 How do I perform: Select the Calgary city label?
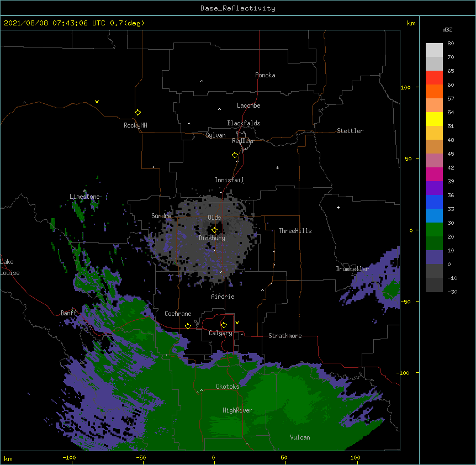tap(220, 333)
